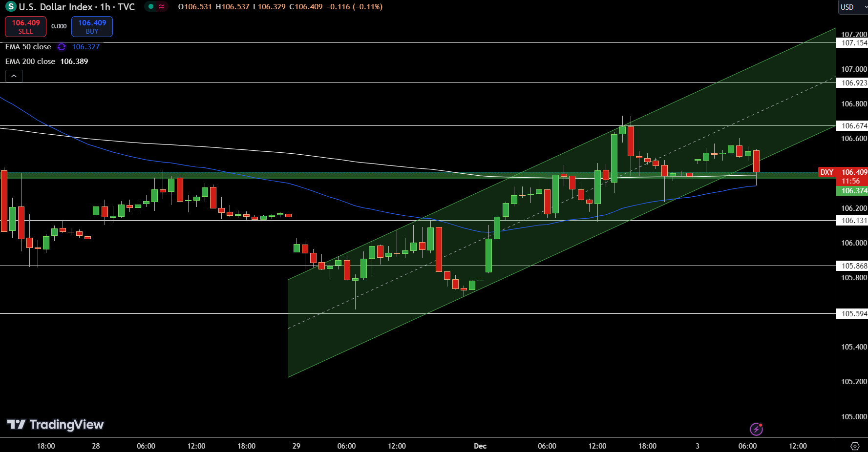Open the USD currency dropdown
Viewport: 868px width, 452px height.
(x=853, y=7)
